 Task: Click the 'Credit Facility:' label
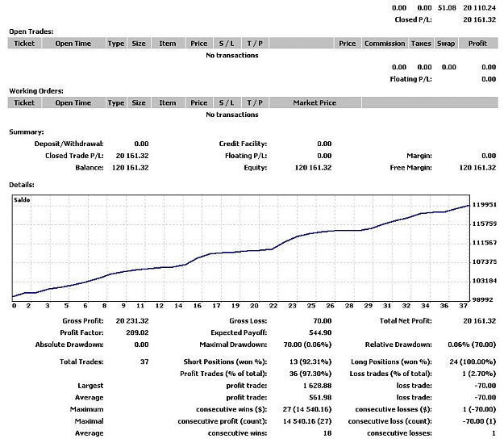[243, 144]
